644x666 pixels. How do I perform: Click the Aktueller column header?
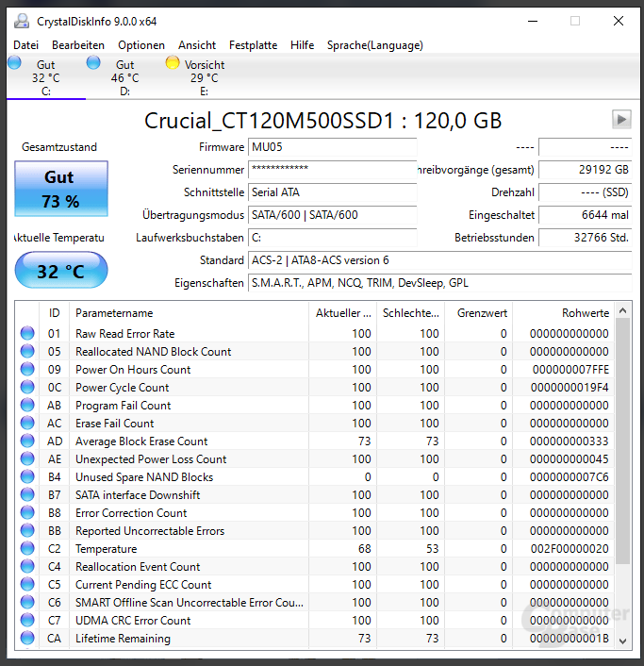[343, 313]
